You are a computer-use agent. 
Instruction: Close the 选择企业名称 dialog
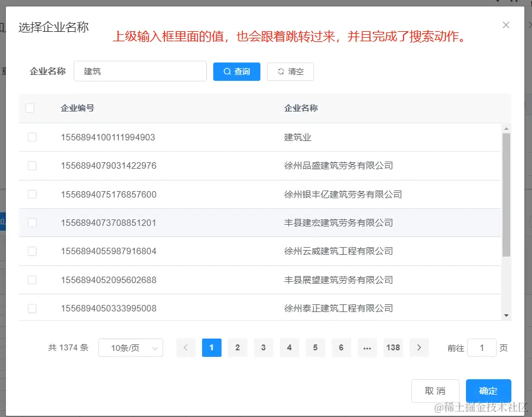[x=506, y=25]
